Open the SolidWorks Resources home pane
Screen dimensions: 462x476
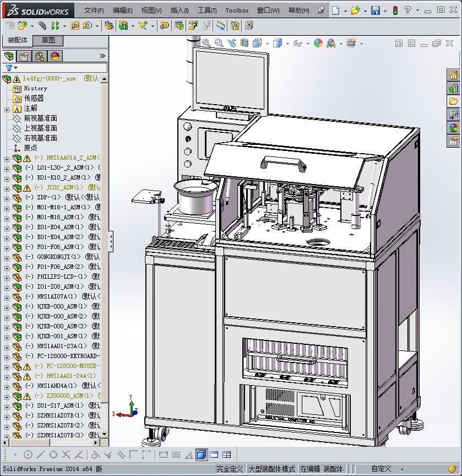[x=453, y=75]
